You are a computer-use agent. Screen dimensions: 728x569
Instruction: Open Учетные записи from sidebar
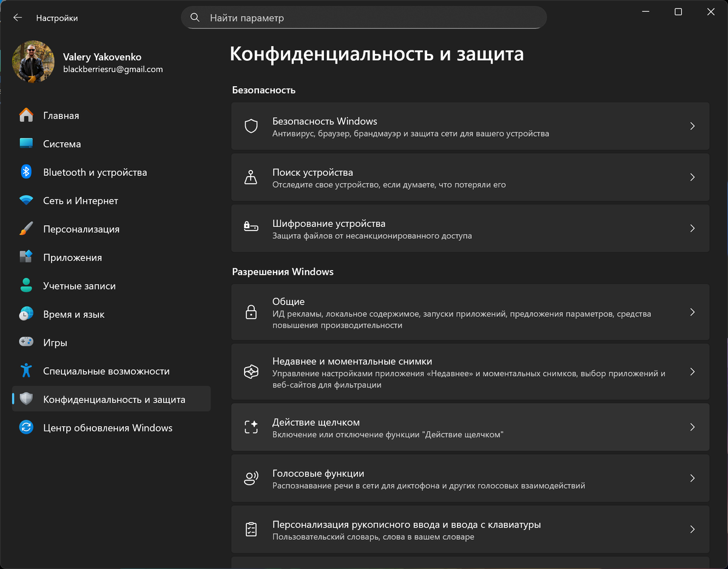click(112, 286)
